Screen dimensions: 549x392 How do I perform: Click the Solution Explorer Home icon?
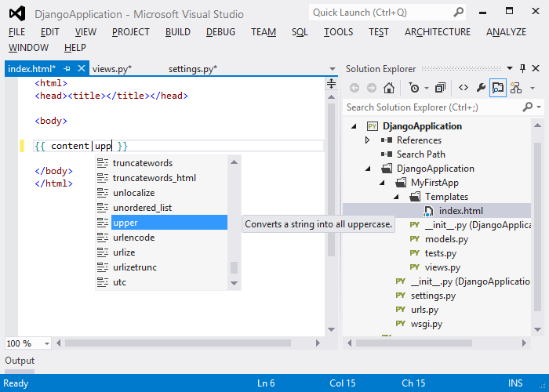pos(389,88)
